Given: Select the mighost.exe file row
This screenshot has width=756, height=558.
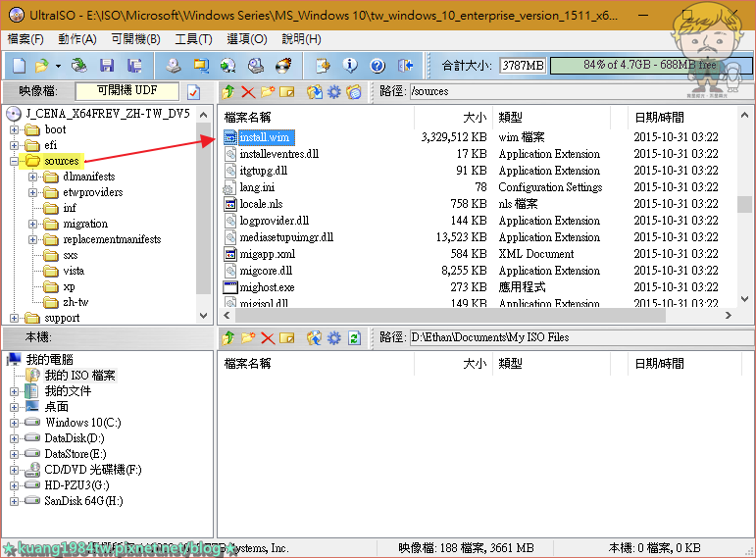Looking at the screenshot, I should (267, 288).
